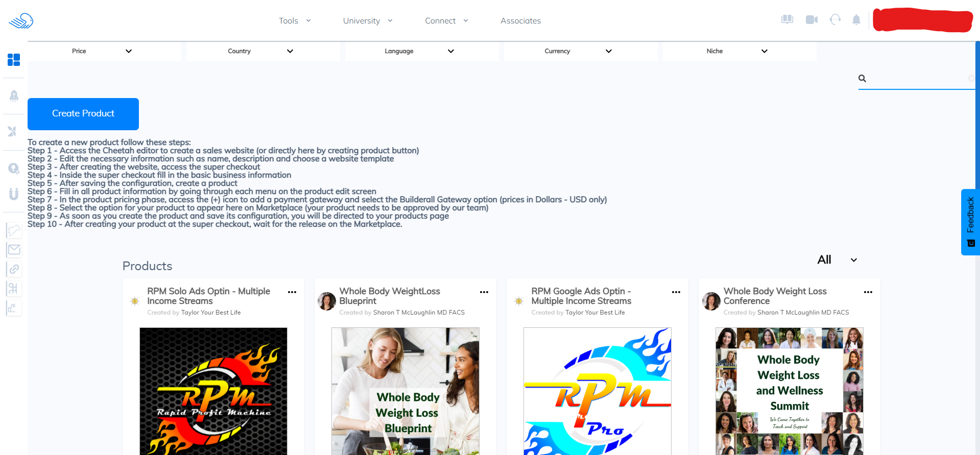Open the Tools menu

295,20
